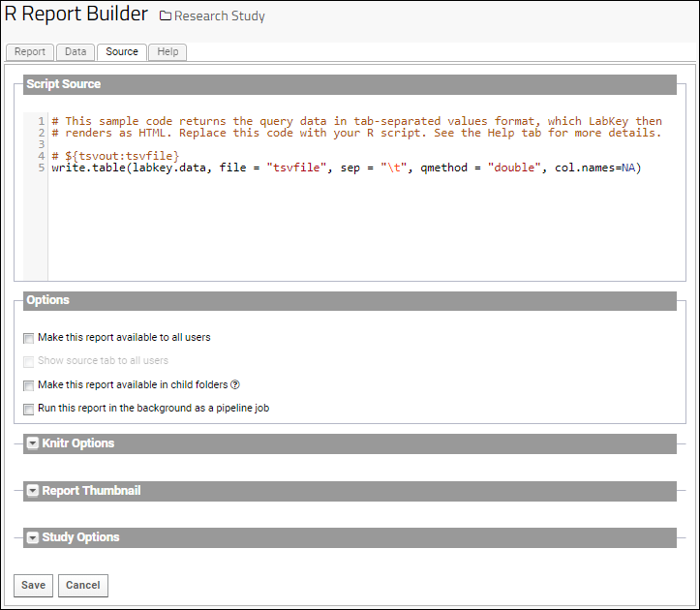700x610 pixels.
Task: Click the Save button
Action: click(34, 586)
